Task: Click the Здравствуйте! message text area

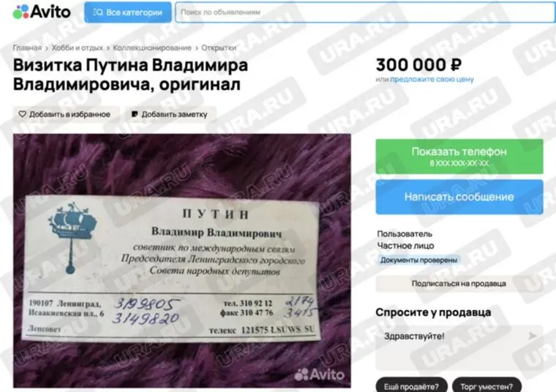Action: pyautogui.click(x=459, y=348)
